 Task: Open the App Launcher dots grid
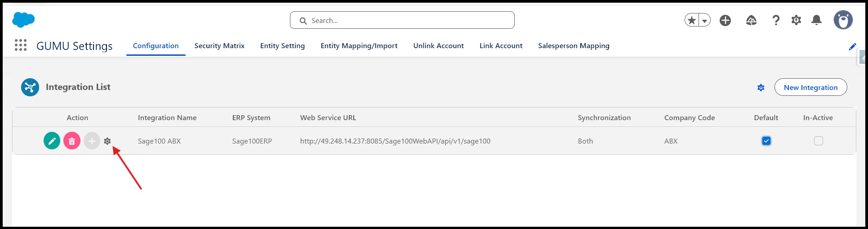21,45
